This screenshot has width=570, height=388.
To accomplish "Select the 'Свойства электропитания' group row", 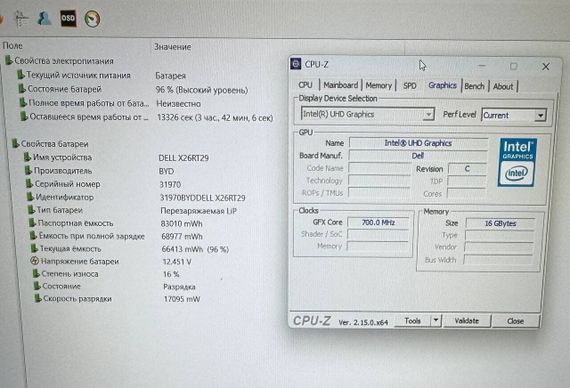I will pyautogui.click(x=64, y=61).
